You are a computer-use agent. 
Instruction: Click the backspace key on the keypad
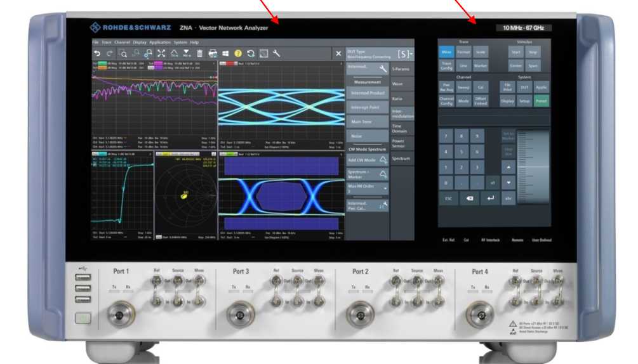(470, 198)
